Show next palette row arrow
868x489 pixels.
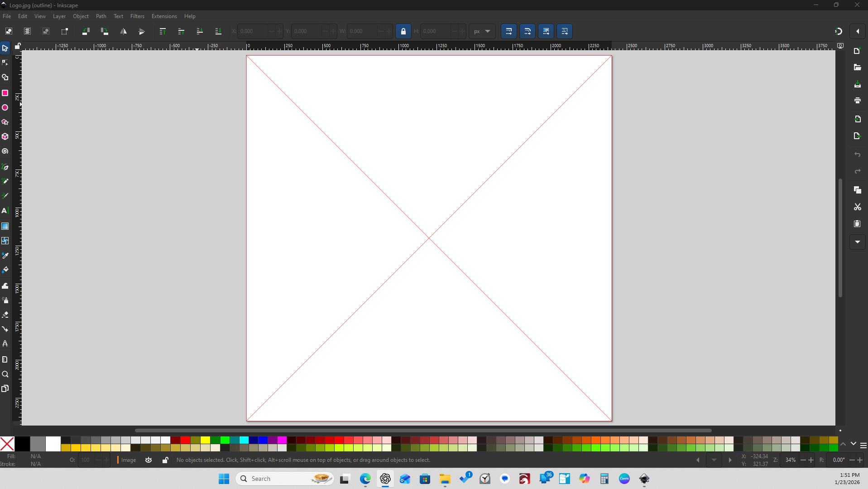(x=853, y=444)
